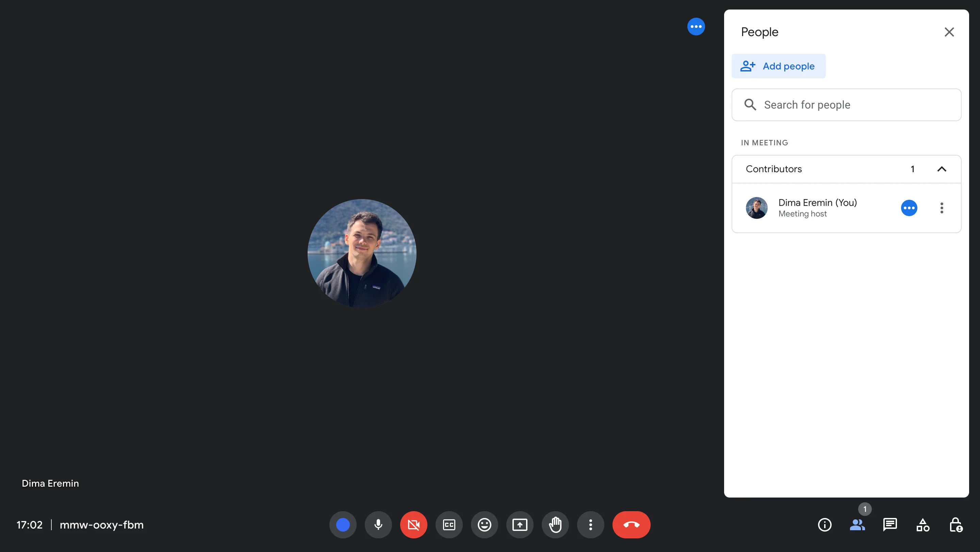Click Dima Eremin profile thumbnail
Image resolution: width=980 pixels, height=552 pixels.
tap(756, 207)
